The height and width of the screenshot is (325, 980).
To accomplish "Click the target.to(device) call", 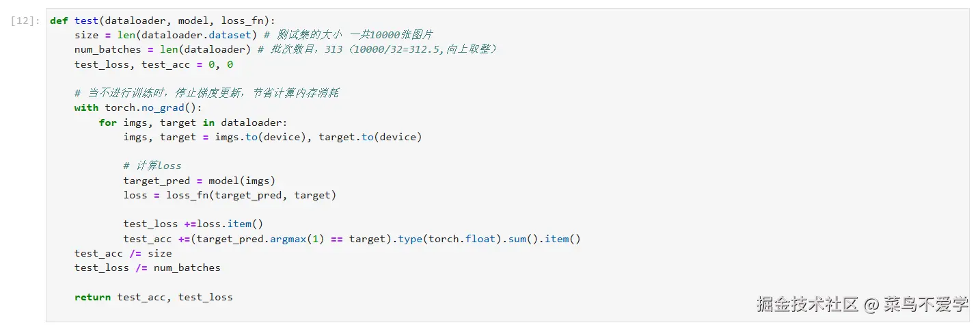I will (x=370, y=137).
